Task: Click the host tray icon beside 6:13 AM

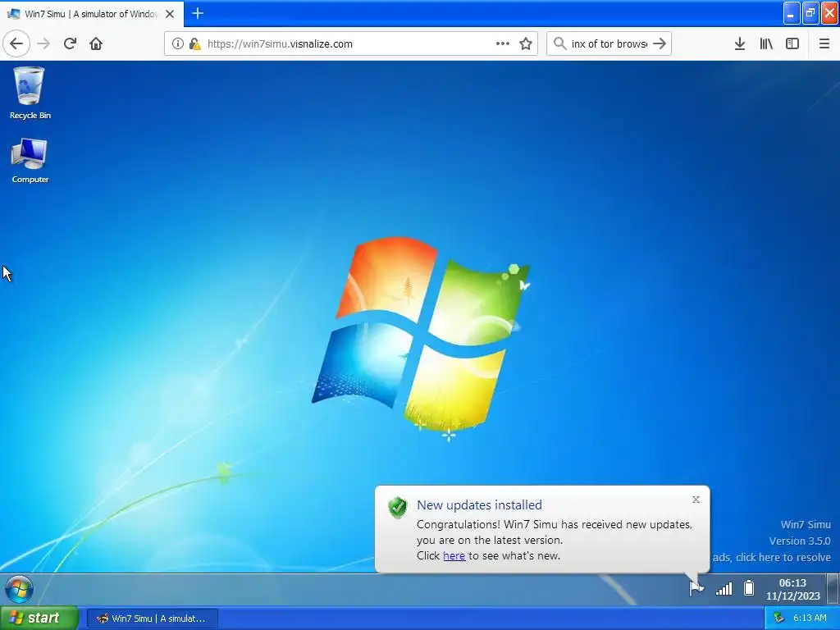Action: tap(779, 619)
